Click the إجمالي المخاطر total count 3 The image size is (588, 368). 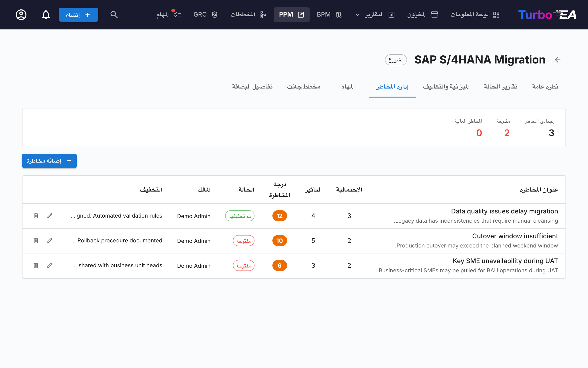click(551, 133)
